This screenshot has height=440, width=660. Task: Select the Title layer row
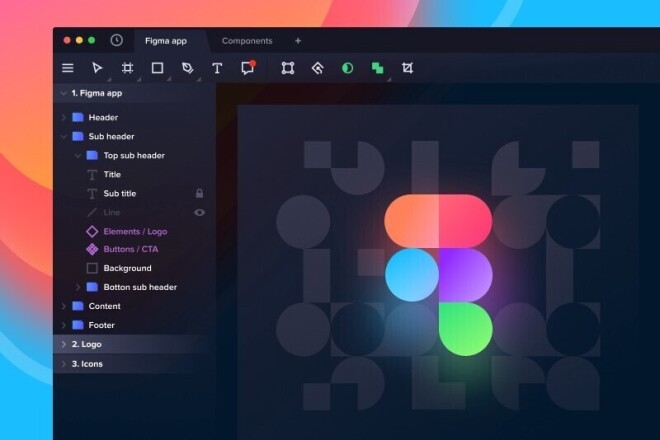tap(135, 174)
